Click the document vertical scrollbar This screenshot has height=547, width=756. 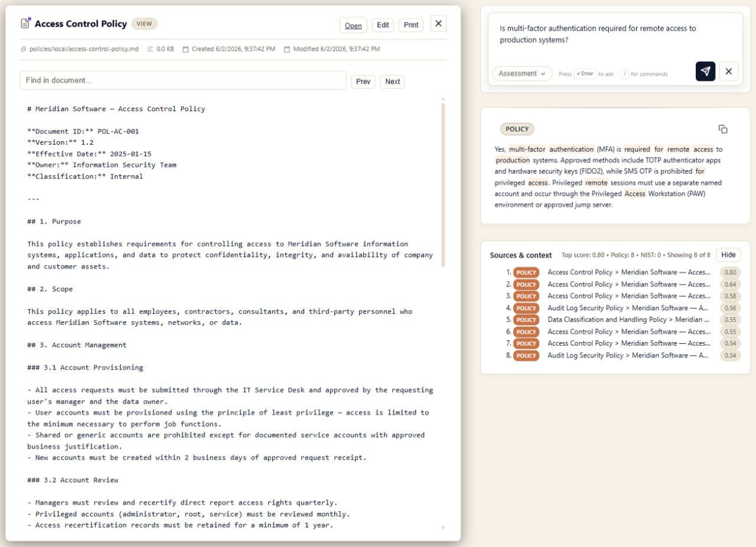443,184
